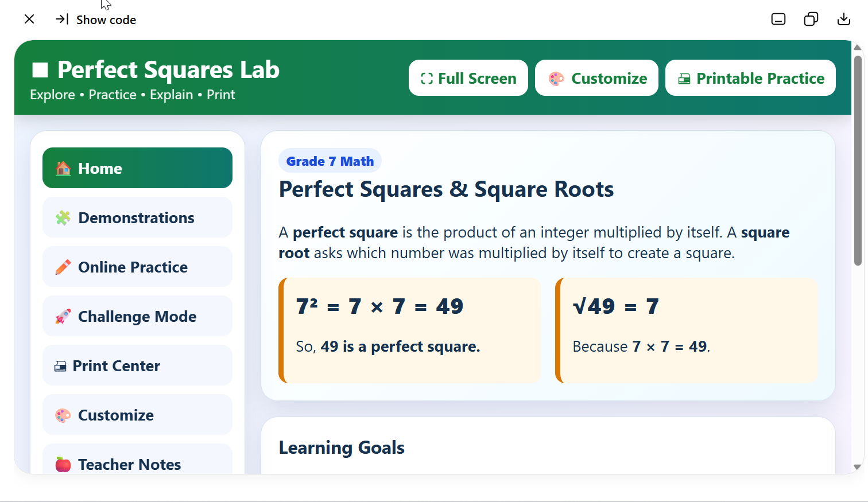Select the Home sidebar item
Screen dimensions: 868x502
coord(137,168)
